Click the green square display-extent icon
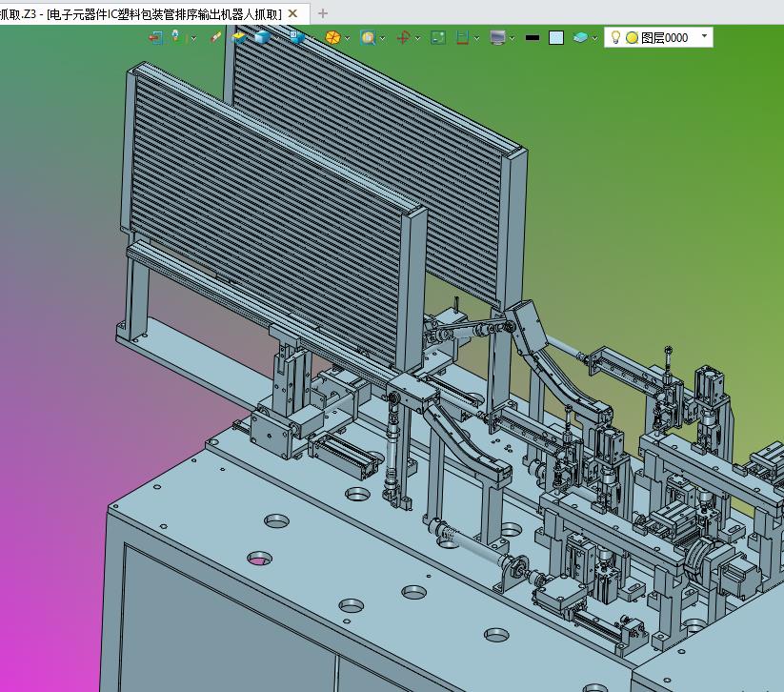This screenshot has height=692, width=784. click(438, 37)
